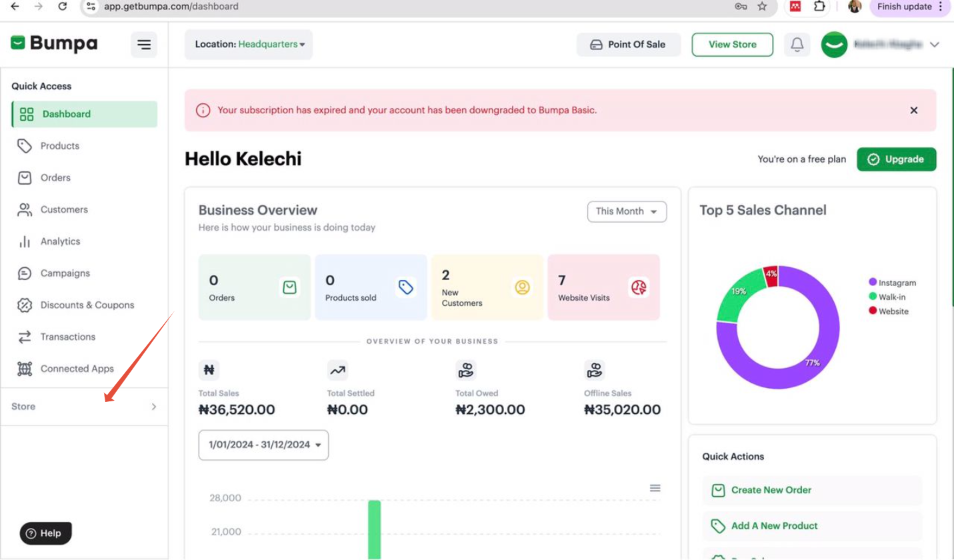This screenshot has width=954, height=560.
Task: Open the chart options menu icon
Action: coord(655,489)
